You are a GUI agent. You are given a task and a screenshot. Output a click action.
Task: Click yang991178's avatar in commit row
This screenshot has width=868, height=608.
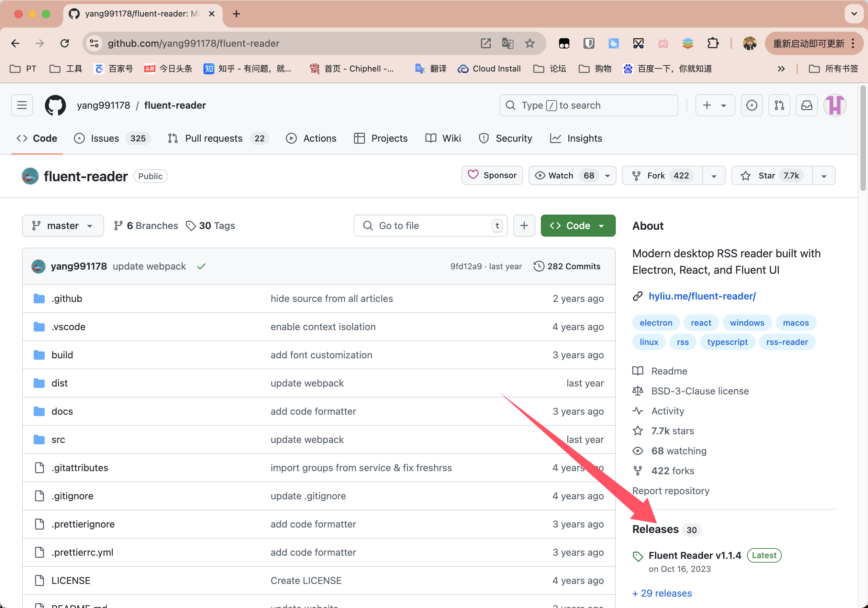tap(38, 267)
